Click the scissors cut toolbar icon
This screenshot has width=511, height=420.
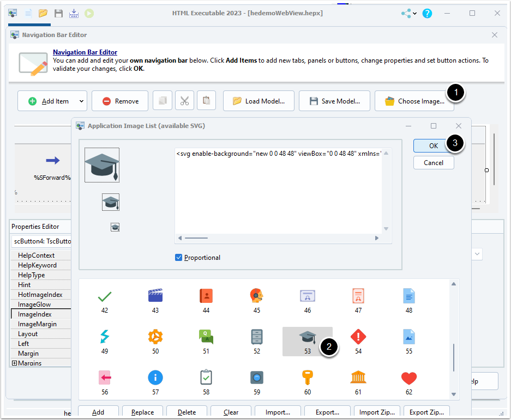point(184,101)
